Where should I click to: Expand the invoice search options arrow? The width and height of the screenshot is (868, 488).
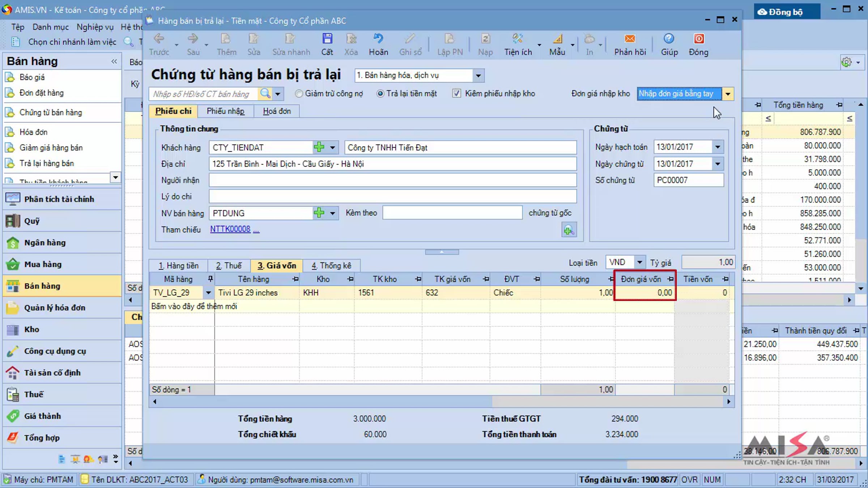click(x=277, y=94)
